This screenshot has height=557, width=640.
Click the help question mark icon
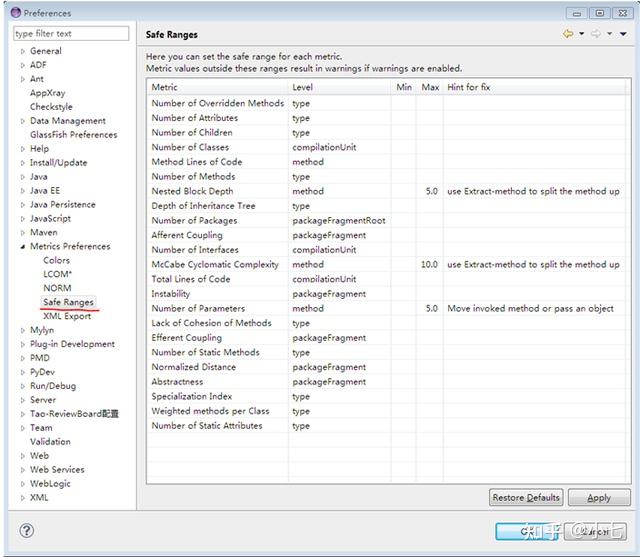pos(27,530)
